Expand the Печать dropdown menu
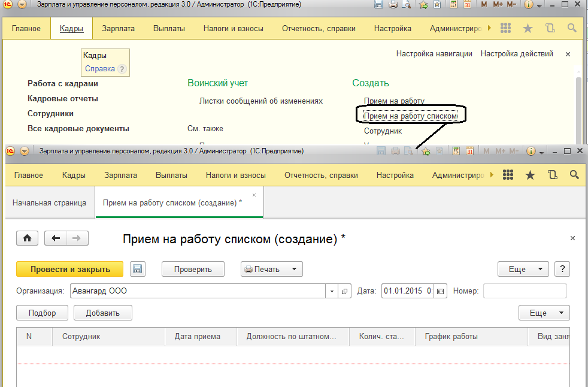Screen dimensions: 588x387 pos(294,269)
